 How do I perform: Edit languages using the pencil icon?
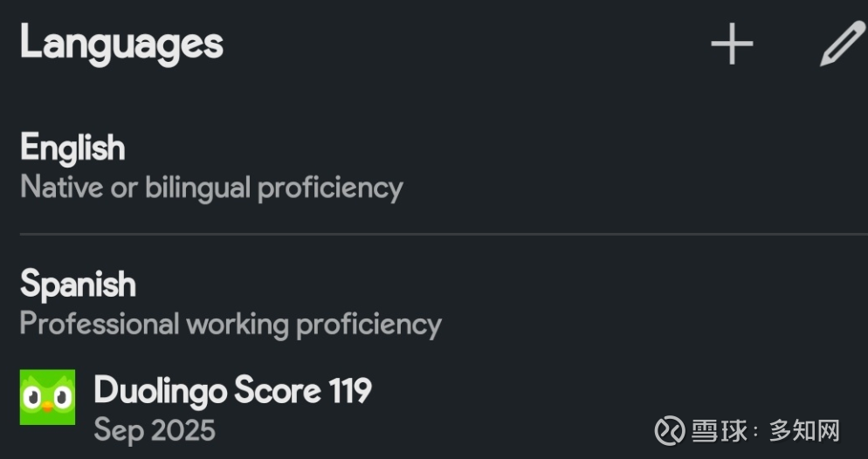tap(840, 45)
